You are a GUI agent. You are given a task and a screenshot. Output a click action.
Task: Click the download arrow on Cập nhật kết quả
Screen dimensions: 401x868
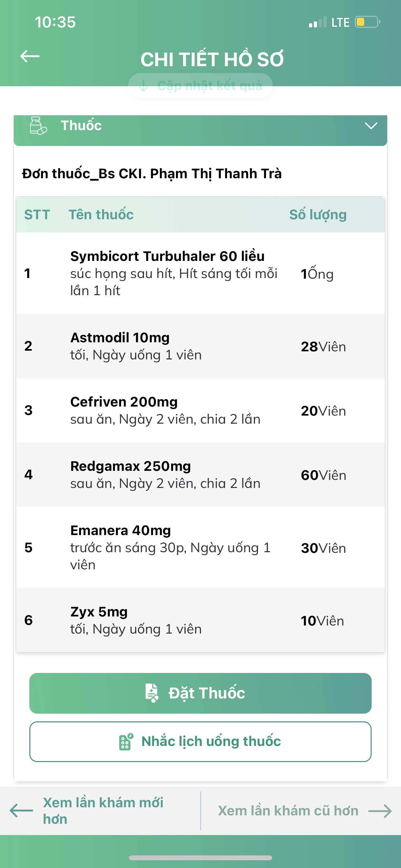tap(144, 86)
